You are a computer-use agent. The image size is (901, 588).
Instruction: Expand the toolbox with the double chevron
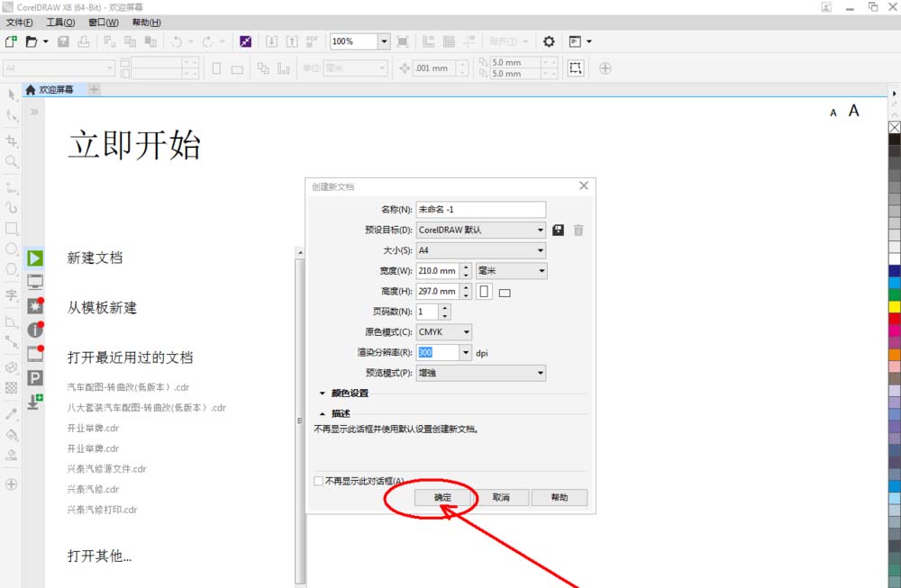[x=34, y=112]
